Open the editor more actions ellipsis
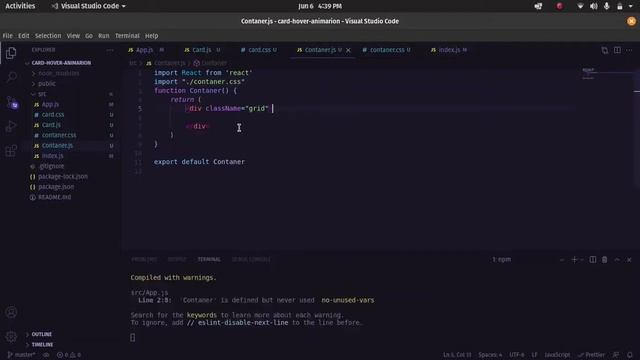Viewport: 640px width, 360px height. [629, 50]
